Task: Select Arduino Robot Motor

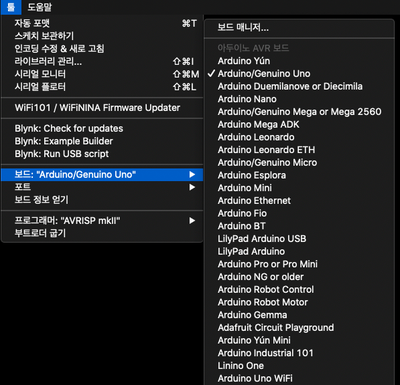Action: coord(299,302)
